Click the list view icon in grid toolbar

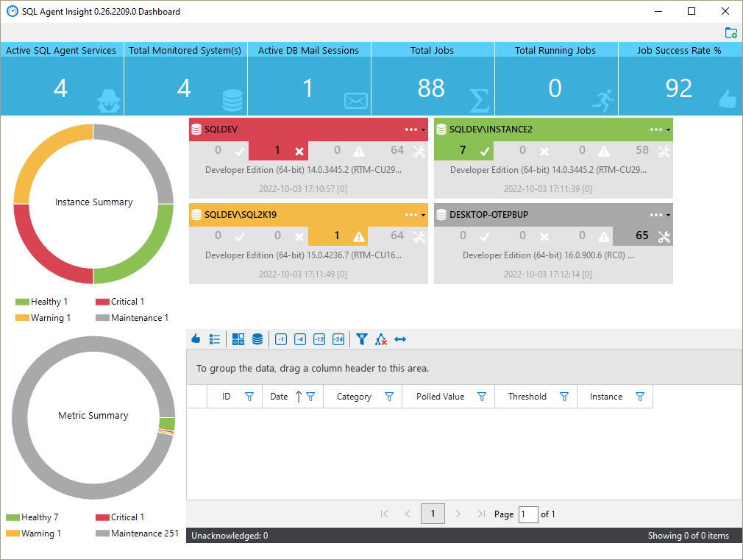click(215, 339)
